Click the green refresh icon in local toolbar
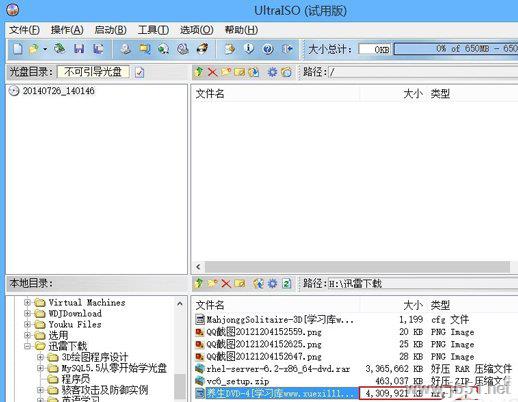The image size is (518, 402). [x=286, y=284]
